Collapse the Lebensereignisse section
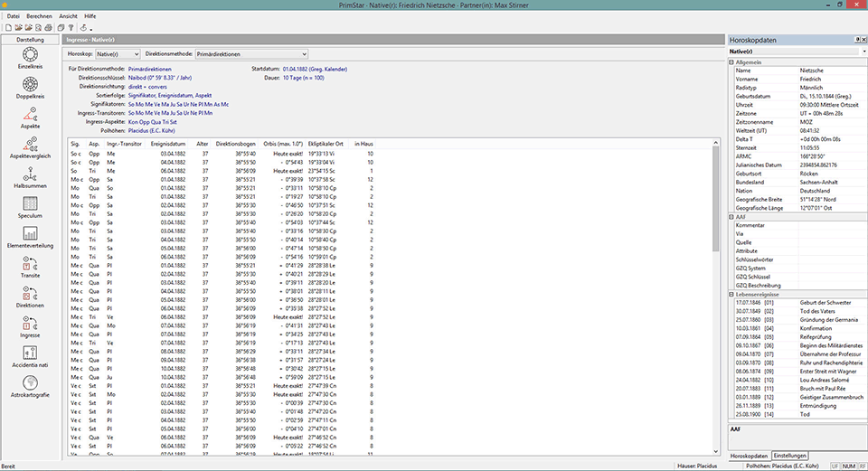Image resolution: width=868 pixels, height=471 pixels. click(x=731, y=295)
